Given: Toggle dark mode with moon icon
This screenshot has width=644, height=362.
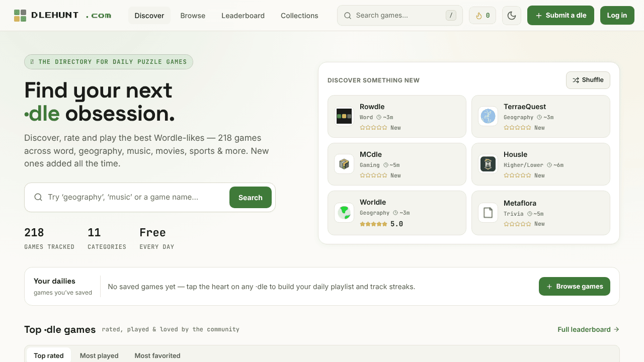Looking at the screenshot, I should (512, 16).
